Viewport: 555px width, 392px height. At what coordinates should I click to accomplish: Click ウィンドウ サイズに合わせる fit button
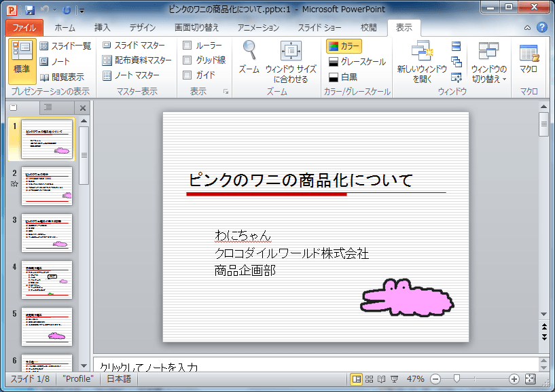291,62
